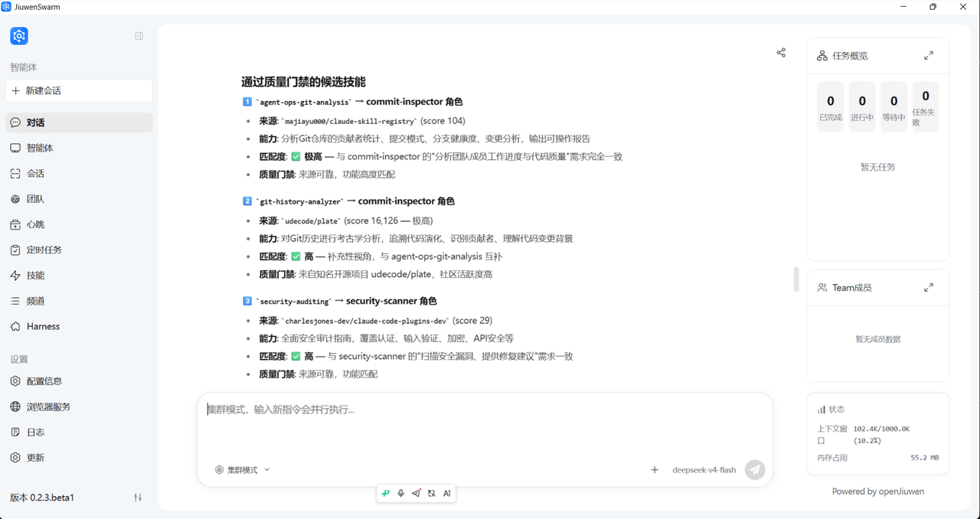The width and height of the screenshot is (980, 519).
Task: Focus the 集群模式 message input box
Action: coord(485,423)
